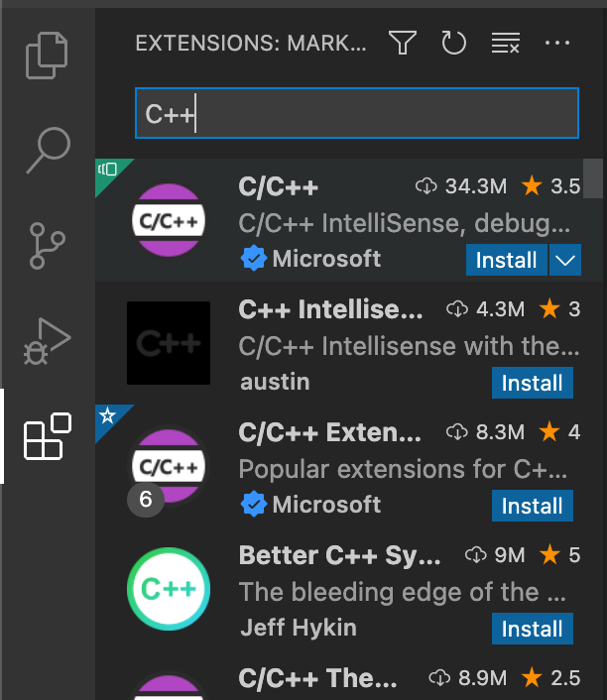Click the Extensions activity bar icon

[48, 437]
